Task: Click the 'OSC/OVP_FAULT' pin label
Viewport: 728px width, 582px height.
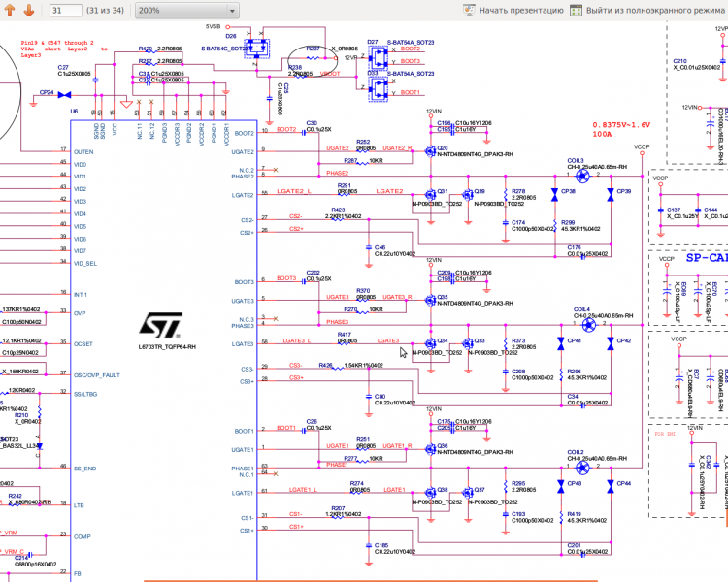Action: (96, 375)
